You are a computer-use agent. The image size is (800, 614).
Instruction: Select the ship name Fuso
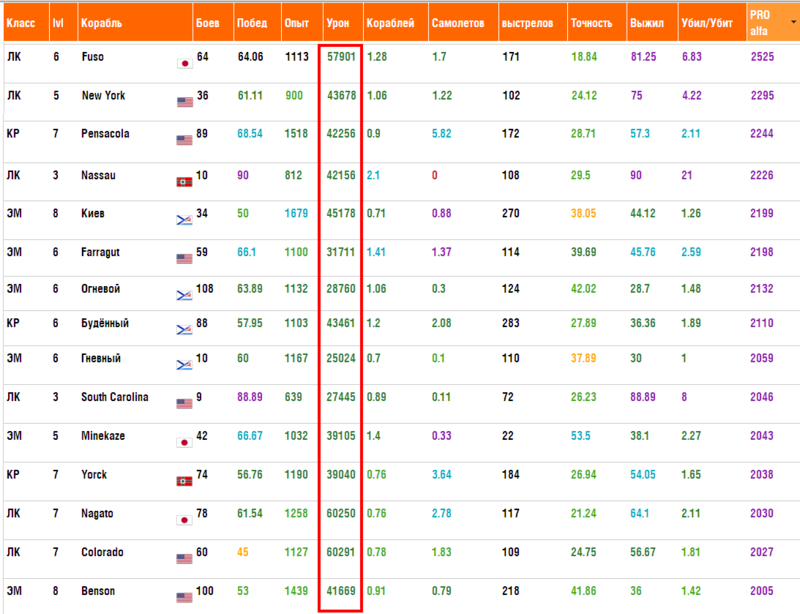(92, 57)
